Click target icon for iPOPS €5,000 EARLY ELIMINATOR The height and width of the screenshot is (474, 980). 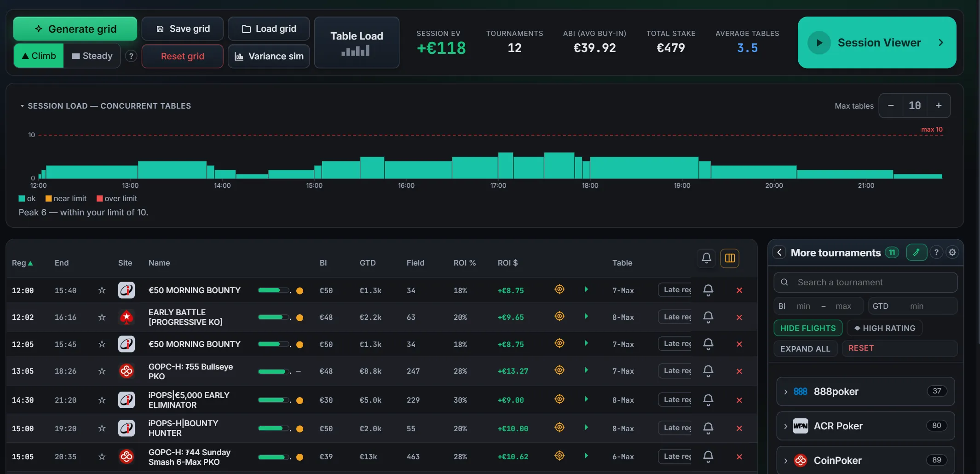559,399
